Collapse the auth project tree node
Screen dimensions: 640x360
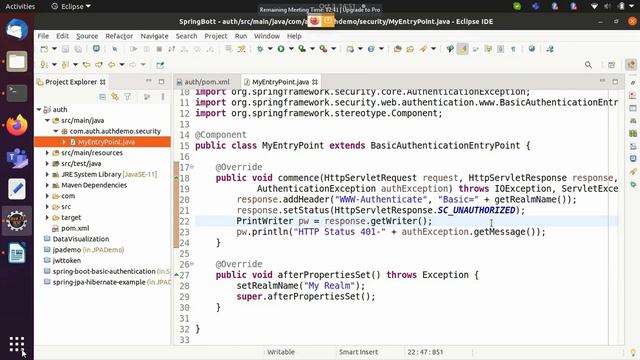(39, 109)
